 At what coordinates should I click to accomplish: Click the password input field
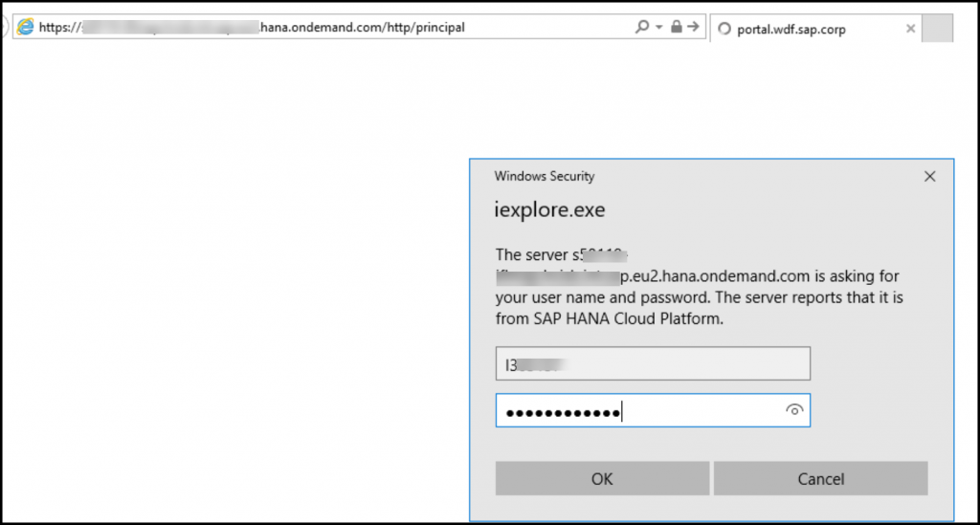coord(653,410)
